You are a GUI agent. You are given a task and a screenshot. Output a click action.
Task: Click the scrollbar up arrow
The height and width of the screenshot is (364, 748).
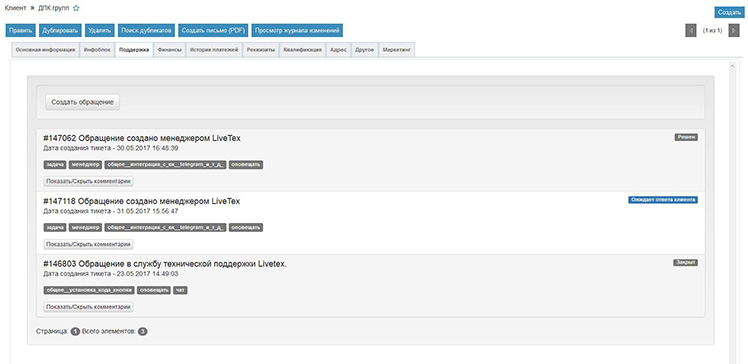(732, 66)
